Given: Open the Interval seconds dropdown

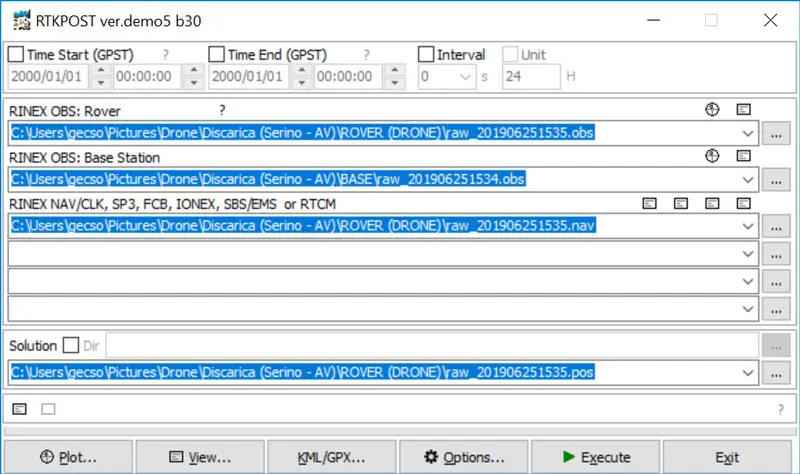Looking at the screenshot, I should 465,77.
